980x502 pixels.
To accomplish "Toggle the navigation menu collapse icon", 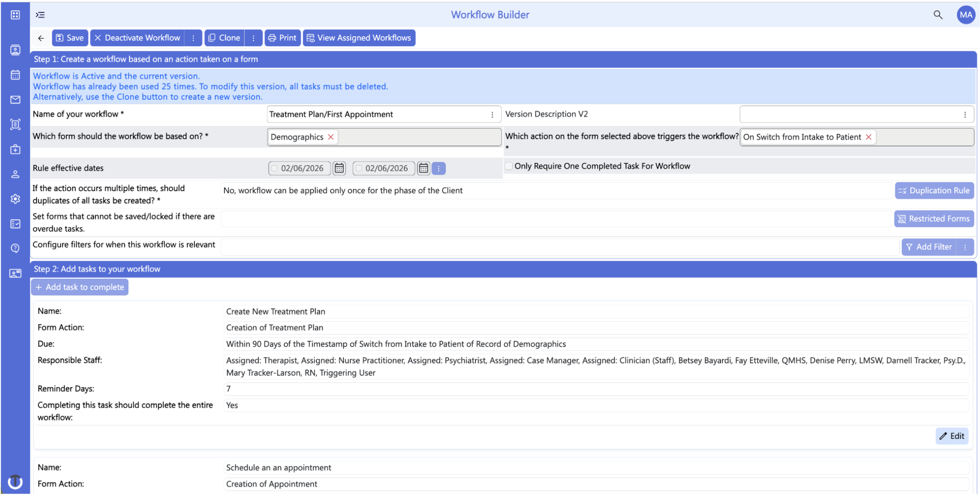I will tap(40, 15).
